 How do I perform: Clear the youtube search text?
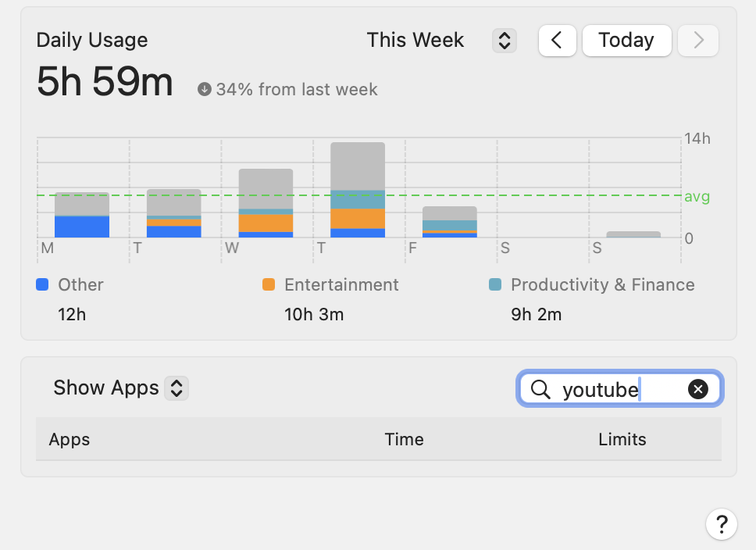tap(698, 389)
